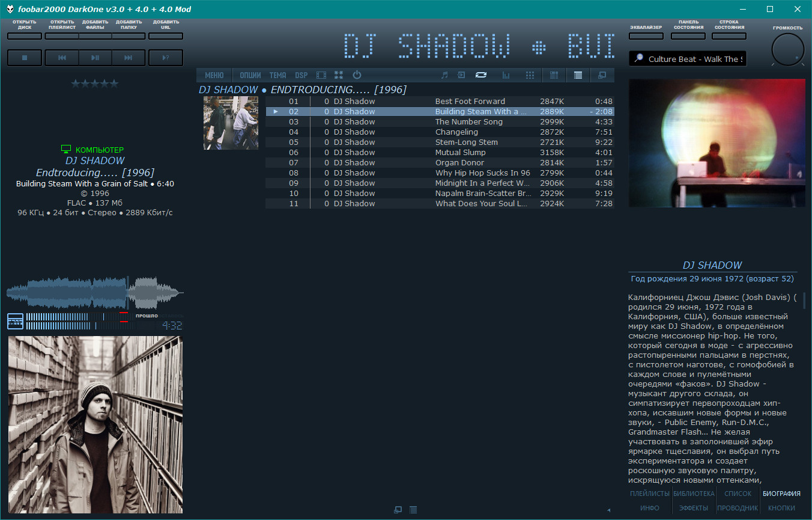Click the random playback button
This screenshot has height=520, width=812.
pos(166,58)
